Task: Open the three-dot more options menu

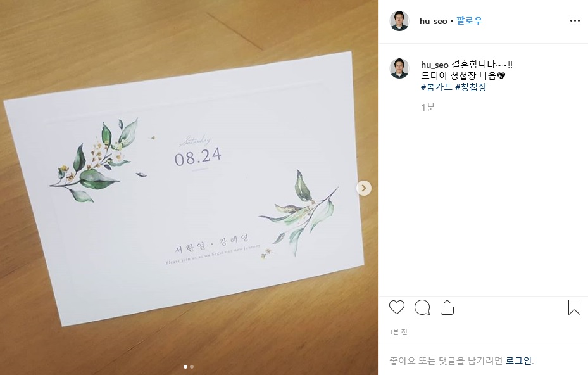Action: click(x=575, y=21)
